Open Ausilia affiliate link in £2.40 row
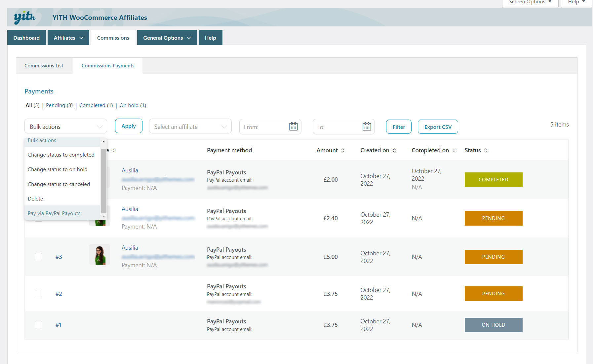 pos(130,209)
